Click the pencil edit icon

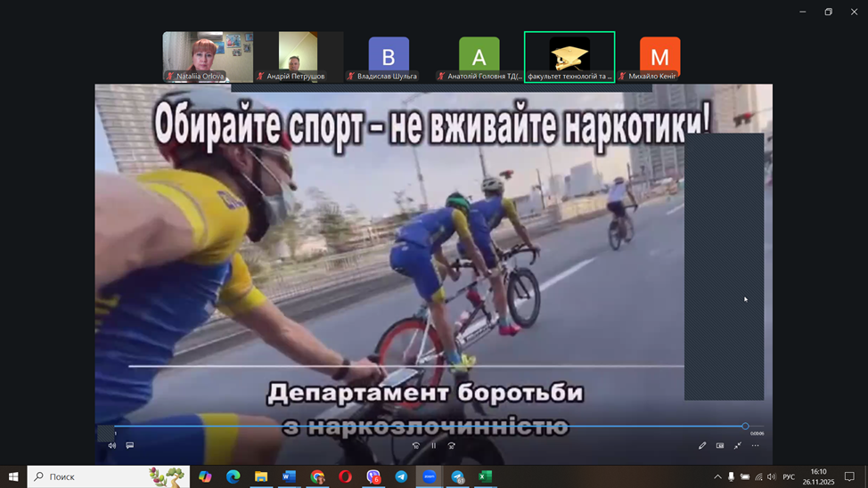point(702,445)
